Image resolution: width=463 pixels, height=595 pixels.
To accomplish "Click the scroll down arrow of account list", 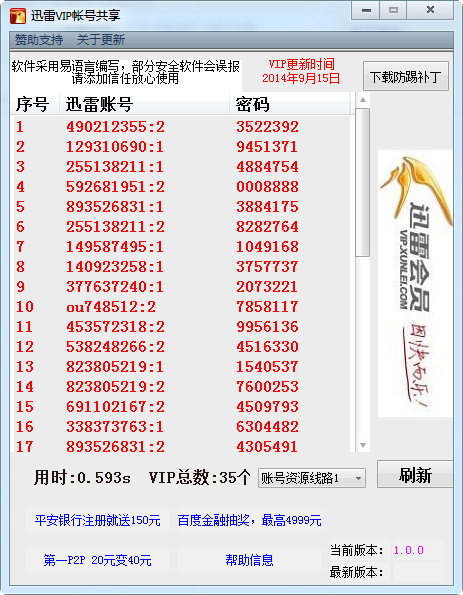I will tap(363, 445).
